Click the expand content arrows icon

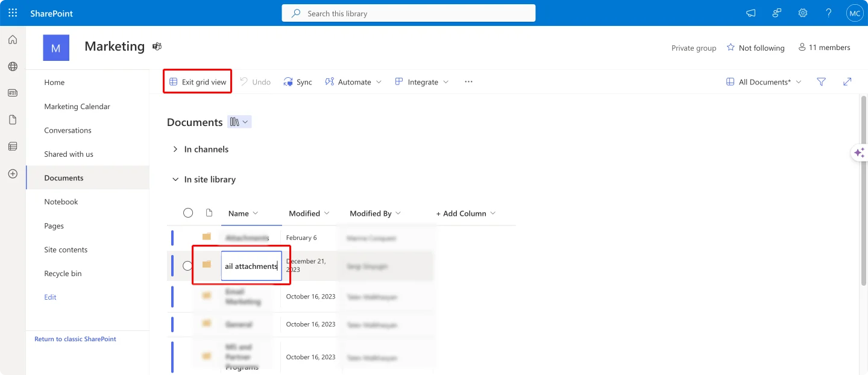point(848,82)
